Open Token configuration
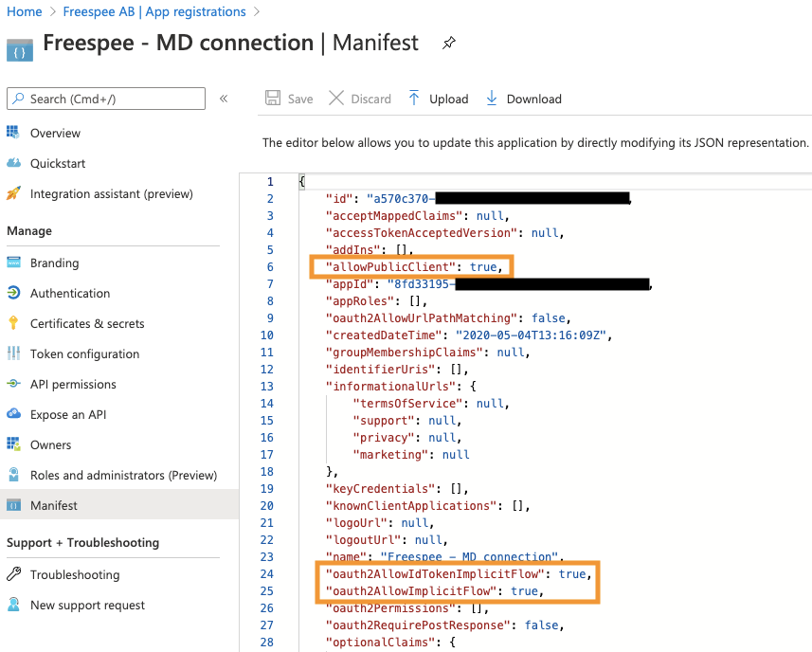This screenshot has width=812, height=652. click(x=84, y=353)
